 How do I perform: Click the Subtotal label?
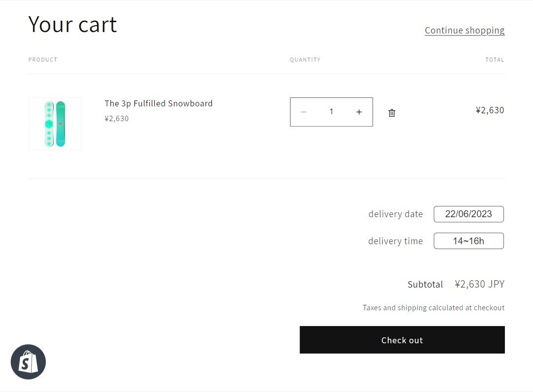(x=425, y=284)
